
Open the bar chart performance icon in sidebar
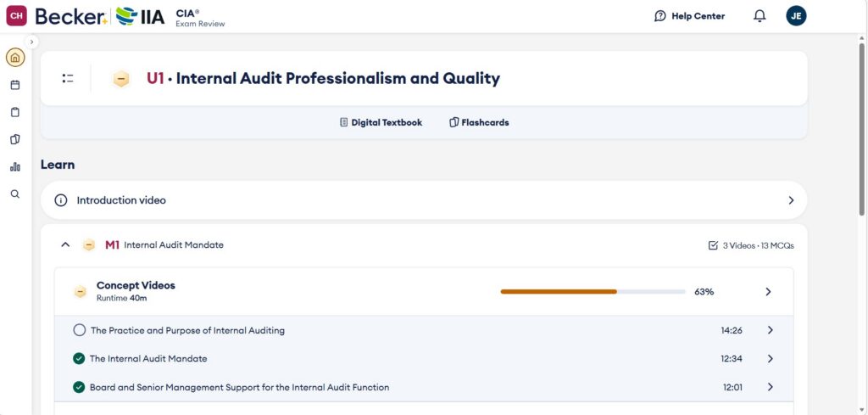15,167
